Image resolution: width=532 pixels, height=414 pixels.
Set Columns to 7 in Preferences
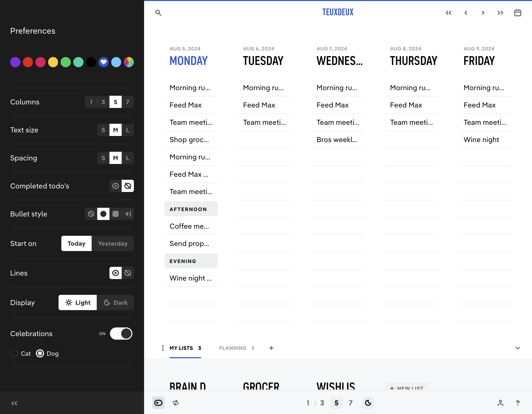(128, 102)
